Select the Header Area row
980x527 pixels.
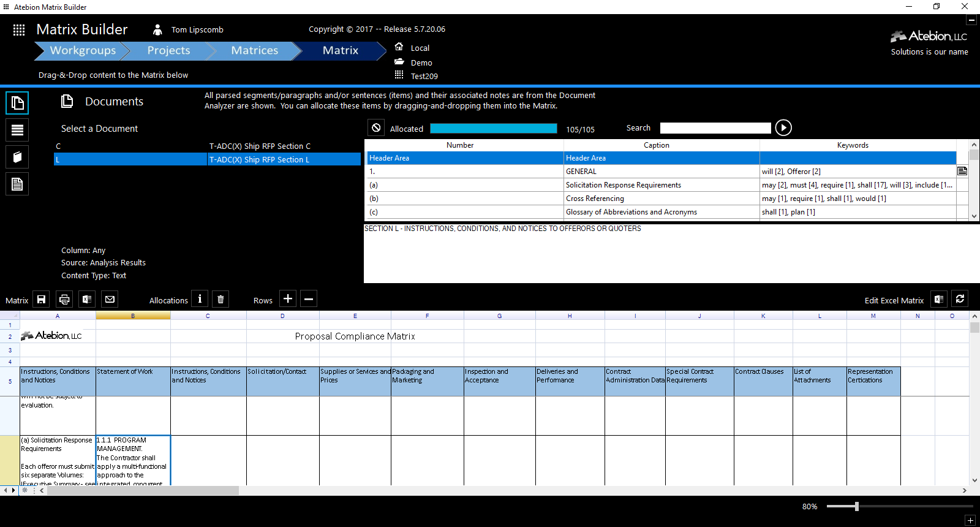(x=661, y=158)
